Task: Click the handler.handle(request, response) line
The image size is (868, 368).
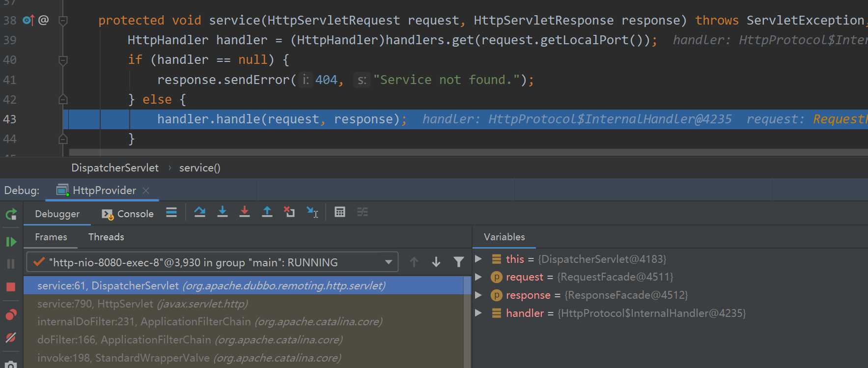Action: click(282, 119)
